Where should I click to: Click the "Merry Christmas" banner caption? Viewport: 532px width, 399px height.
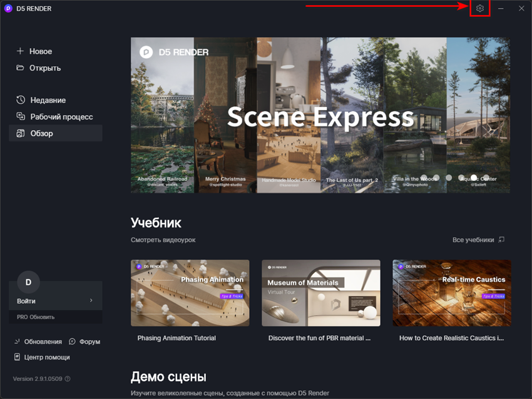(x=225, y=179)
